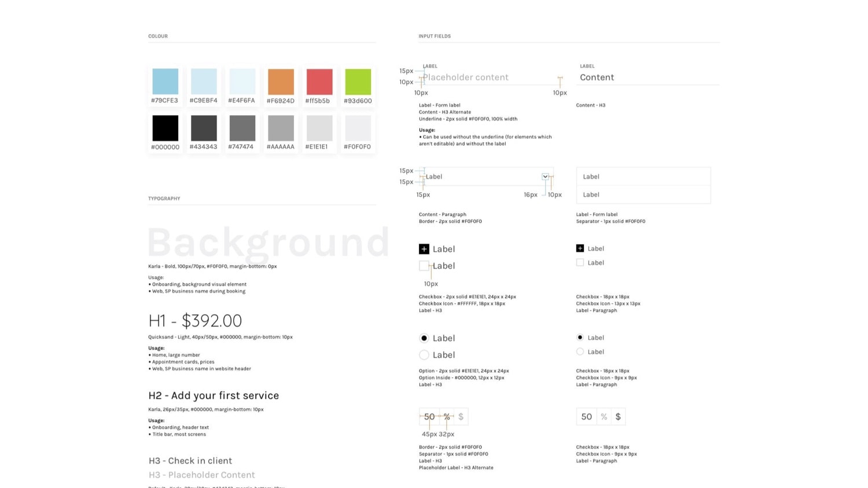Open the Label dropdown chevron

545,177
